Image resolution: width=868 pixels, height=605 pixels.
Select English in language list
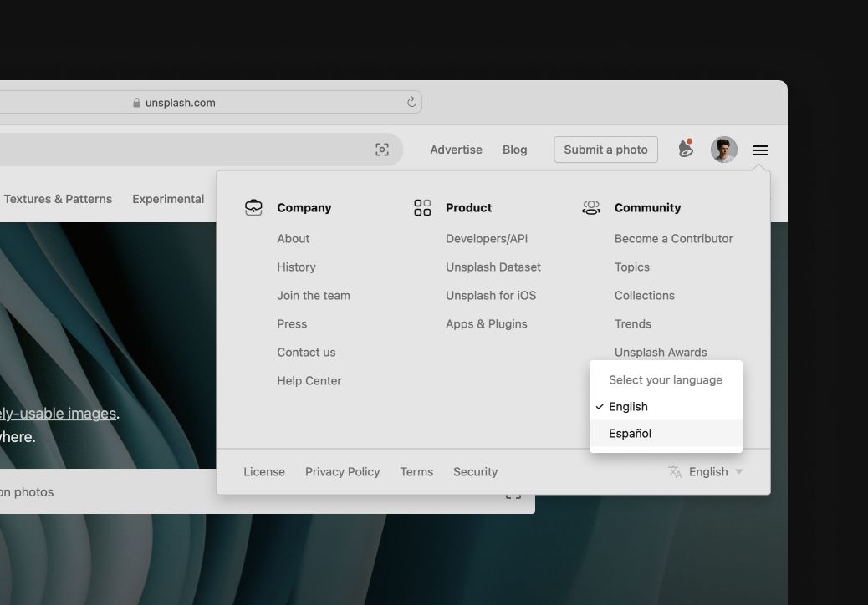666,406
